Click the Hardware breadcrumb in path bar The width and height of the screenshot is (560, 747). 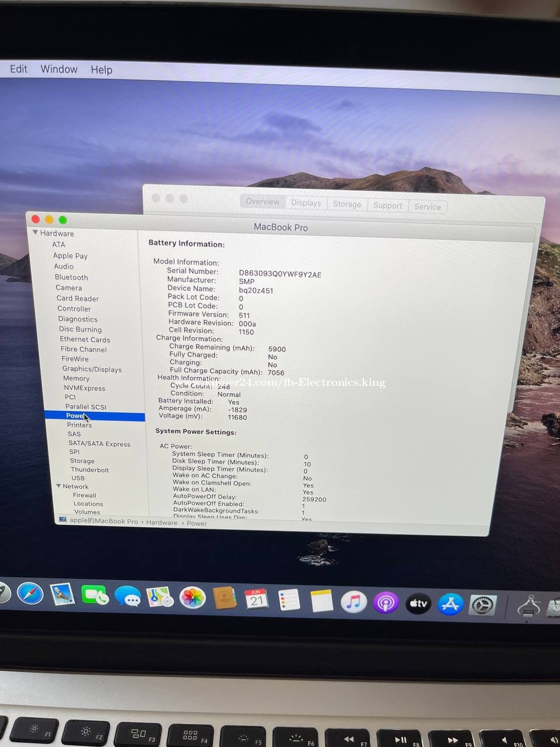[x=162, y=522]
